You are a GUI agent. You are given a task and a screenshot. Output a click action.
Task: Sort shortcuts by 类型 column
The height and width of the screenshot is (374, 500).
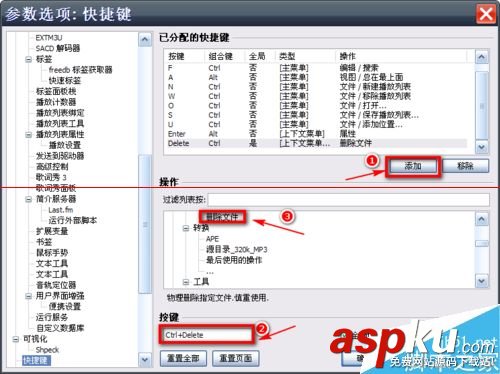click(305, 56)
